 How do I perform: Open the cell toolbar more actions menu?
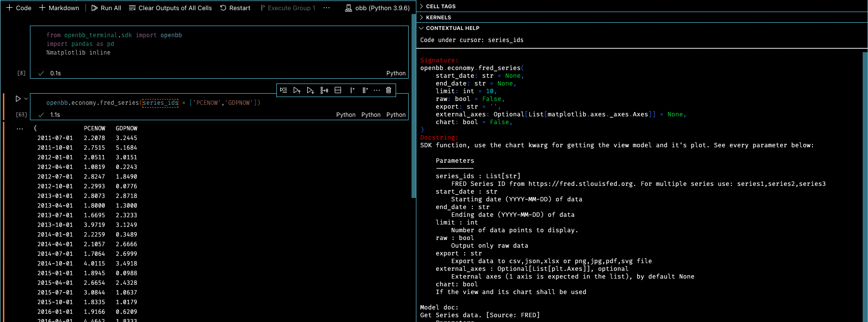[x=377, y=90]
